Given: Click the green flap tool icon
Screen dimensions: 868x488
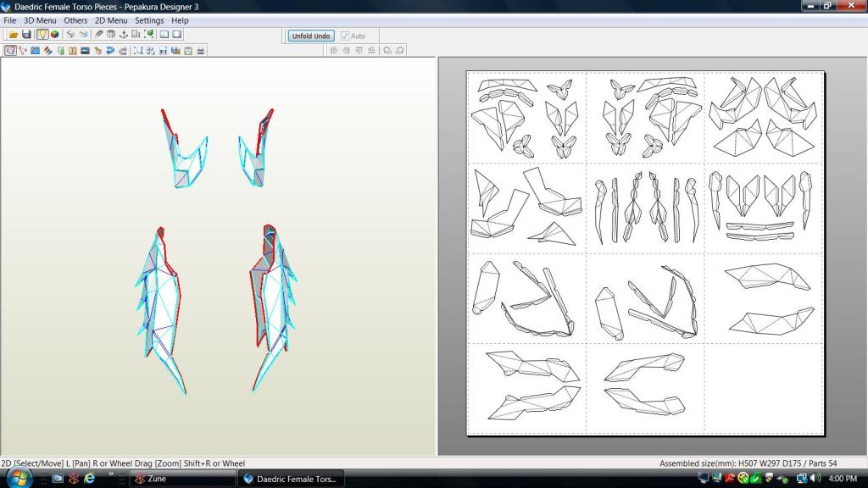Looking at the screenshot, I should [60, 50].
